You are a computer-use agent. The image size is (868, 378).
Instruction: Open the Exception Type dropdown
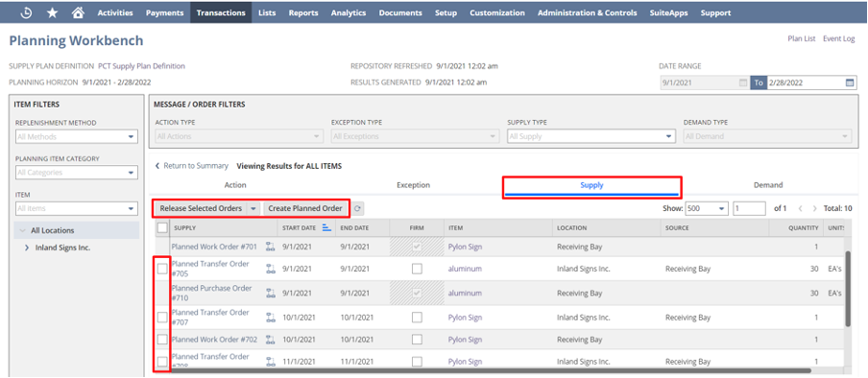click(x=415, y=136)
